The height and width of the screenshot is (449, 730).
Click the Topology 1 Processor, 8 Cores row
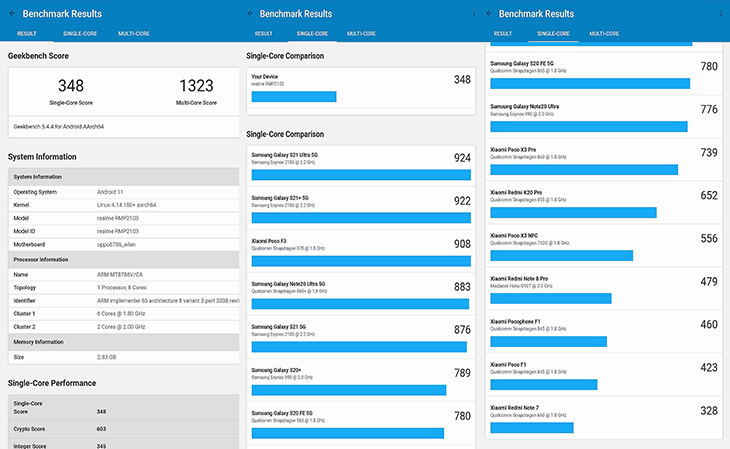coord(124,287)
